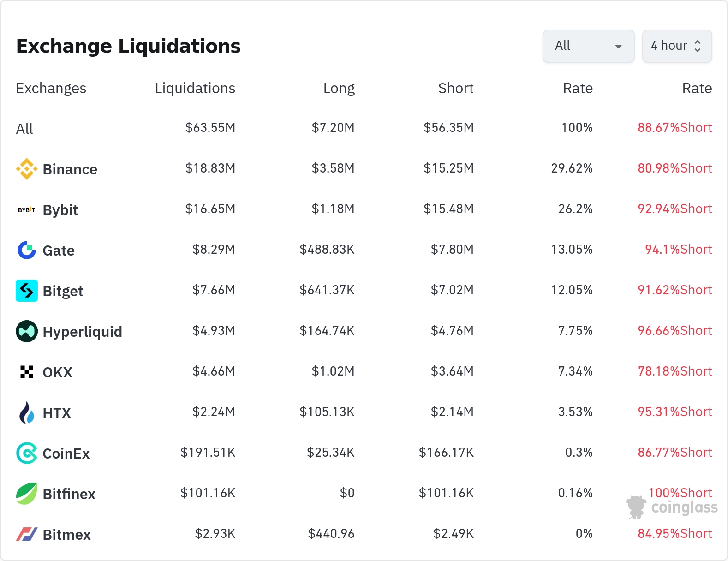
Task: Open the All symbols dropdown
Action: pyautogui.click(x=588, y=46)
